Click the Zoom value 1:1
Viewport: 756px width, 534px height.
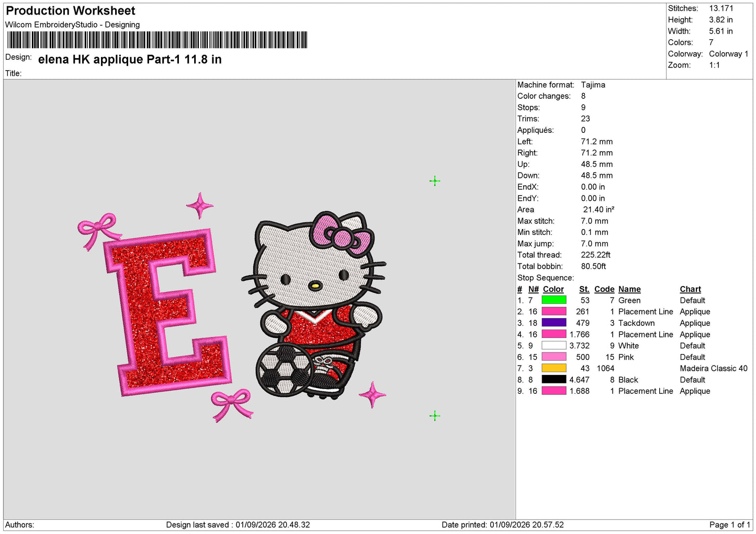click(x=715, y=65)
